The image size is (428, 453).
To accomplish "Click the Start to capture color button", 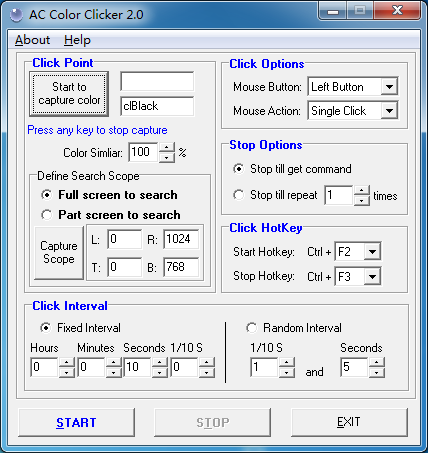I will point(69,94).
